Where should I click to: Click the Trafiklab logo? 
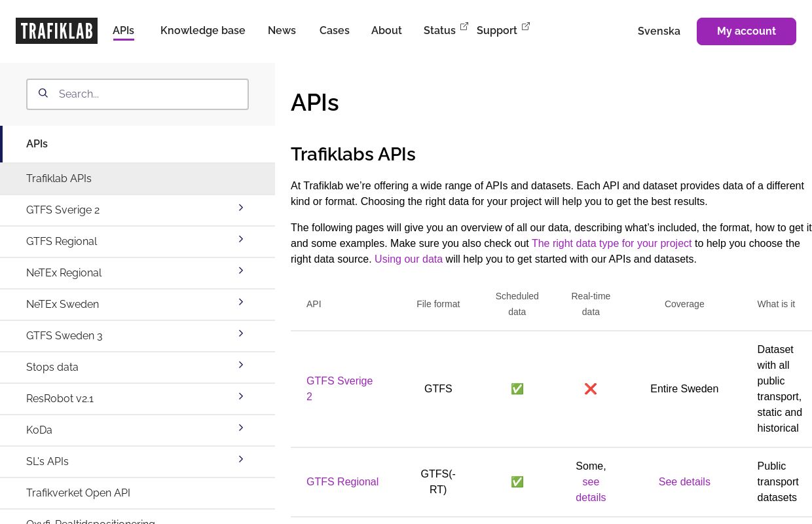coord(56,31)
